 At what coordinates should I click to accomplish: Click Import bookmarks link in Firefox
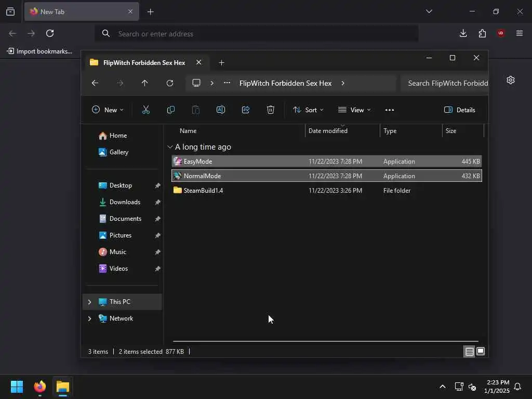click(39, 51)
